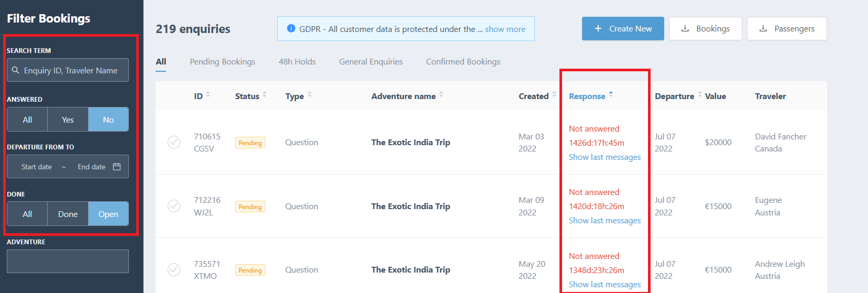Click the search magnifier icon
Image resolution: width=868 pixels, height=293 pixels.
(x=16, y=70)
